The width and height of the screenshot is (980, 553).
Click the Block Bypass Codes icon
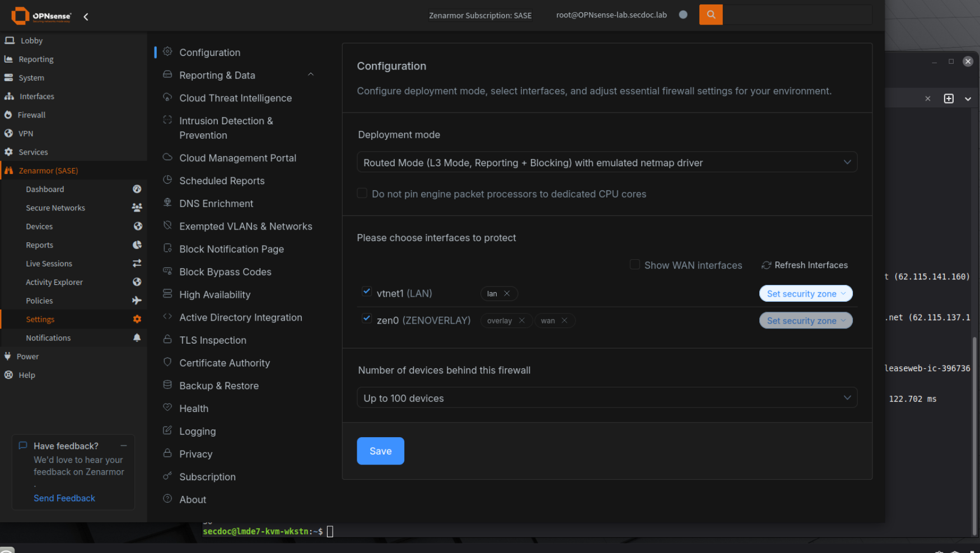tap(167, 271)
